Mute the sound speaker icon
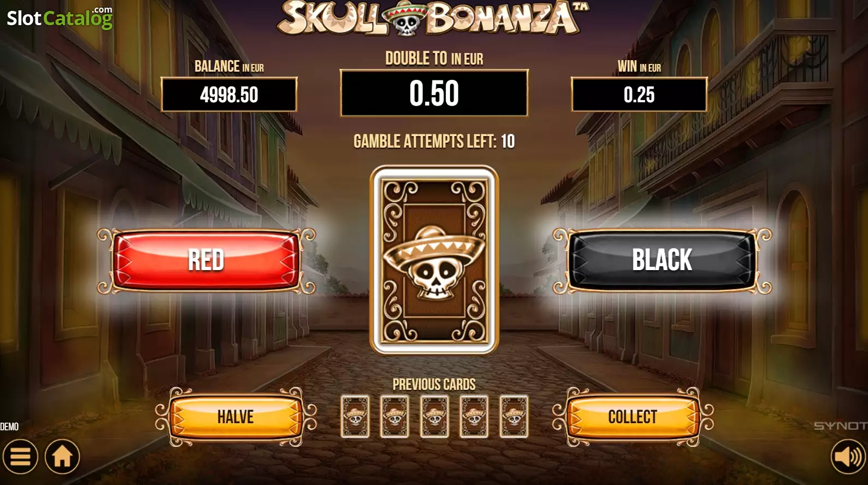The height and width of the screenshot is (485, 868). tap(849, 457)
